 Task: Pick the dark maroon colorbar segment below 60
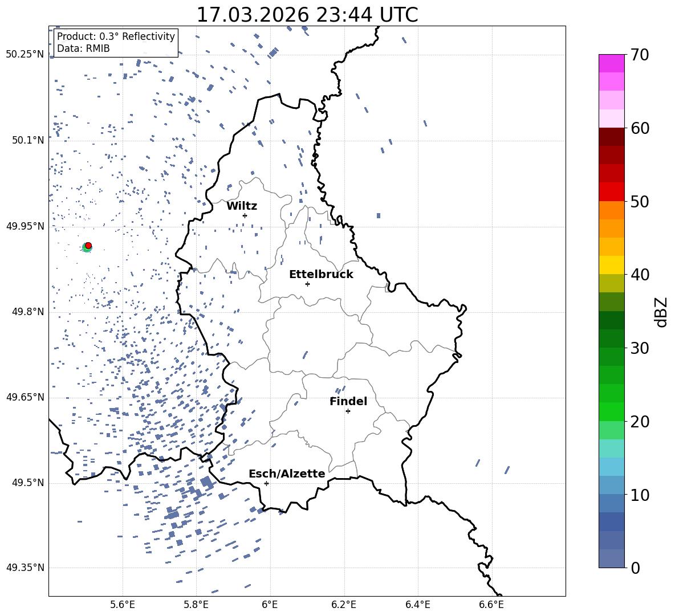(x=611, y=137)
